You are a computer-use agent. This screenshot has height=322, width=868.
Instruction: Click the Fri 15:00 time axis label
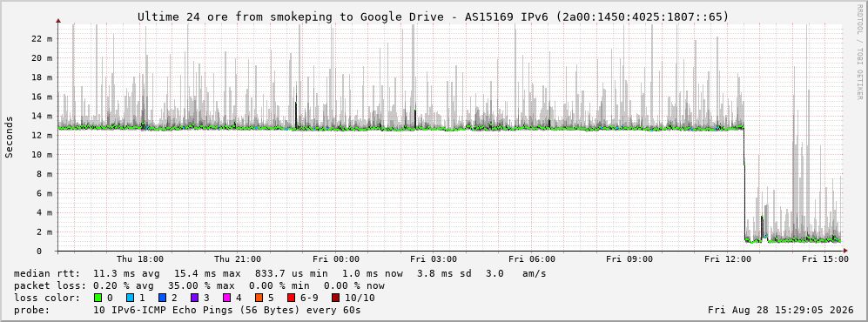(825, 259)
